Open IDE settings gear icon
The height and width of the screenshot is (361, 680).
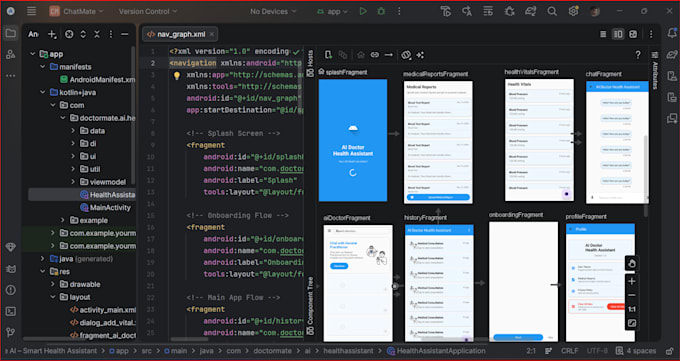[x=573, y=11]
